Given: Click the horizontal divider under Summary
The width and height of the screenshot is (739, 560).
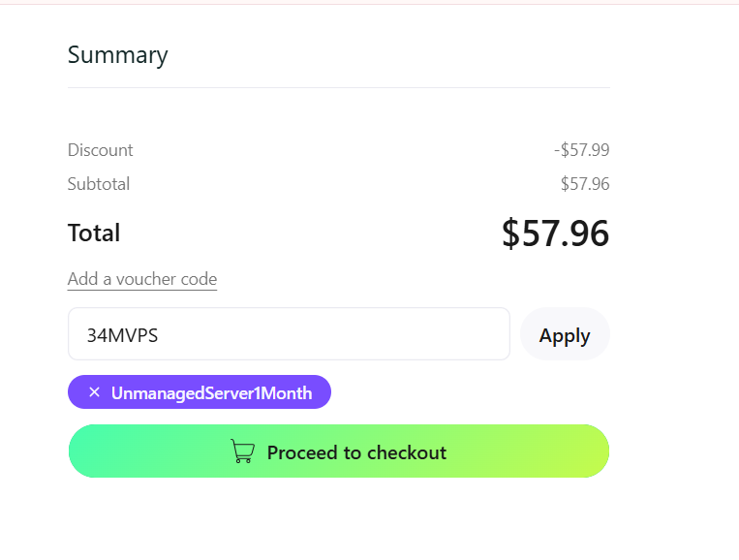Looking at the screenshot, I should (339, 87).
